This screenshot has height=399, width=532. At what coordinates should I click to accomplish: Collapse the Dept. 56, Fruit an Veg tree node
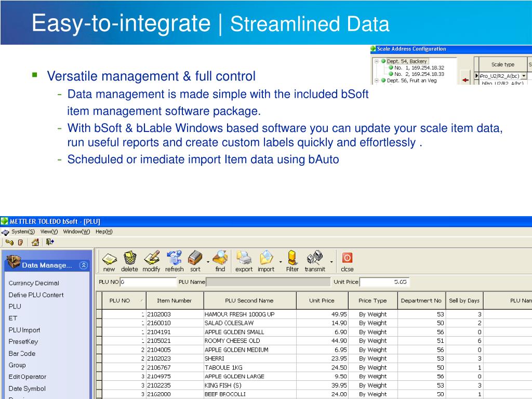click(376, 81)
